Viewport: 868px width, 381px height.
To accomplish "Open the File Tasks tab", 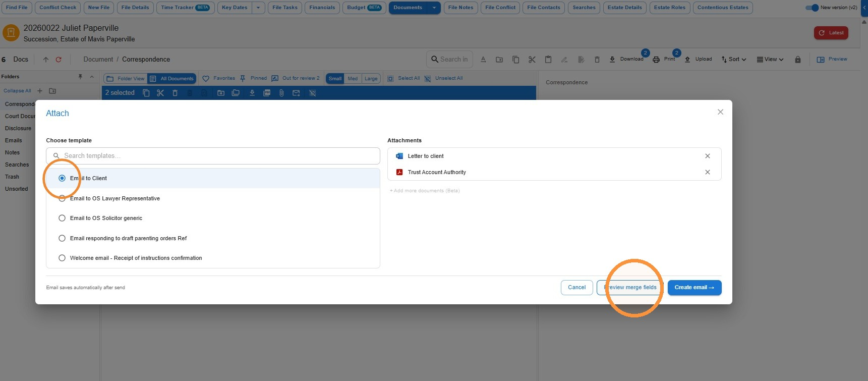I will pos(285,8).
